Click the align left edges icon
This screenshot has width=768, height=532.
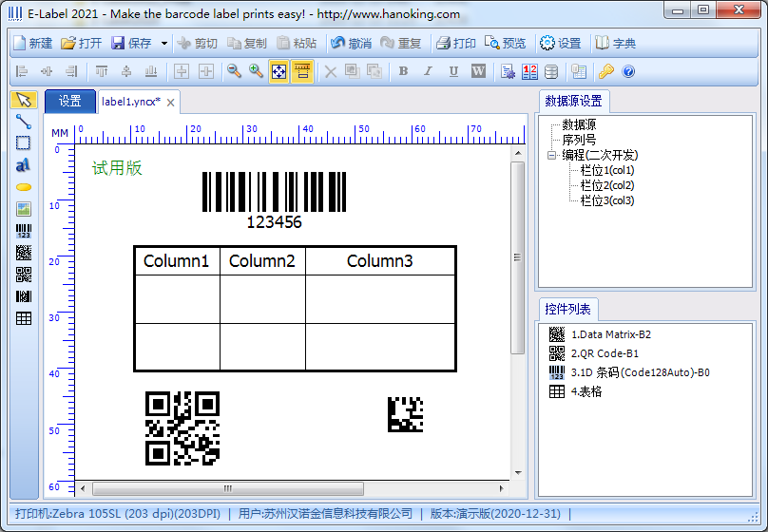(x=22, y=71)
